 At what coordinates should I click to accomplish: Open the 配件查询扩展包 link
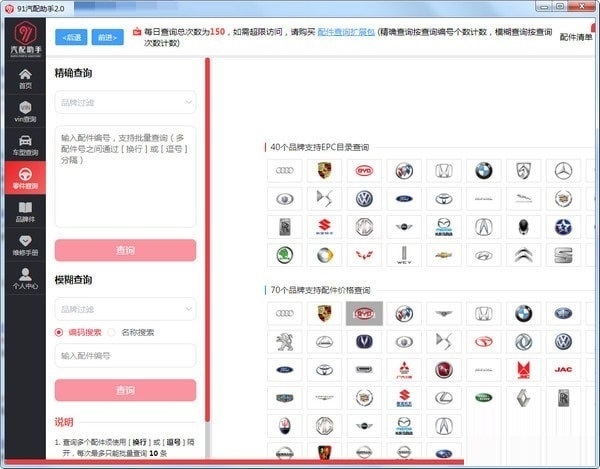tap(346, 32)
